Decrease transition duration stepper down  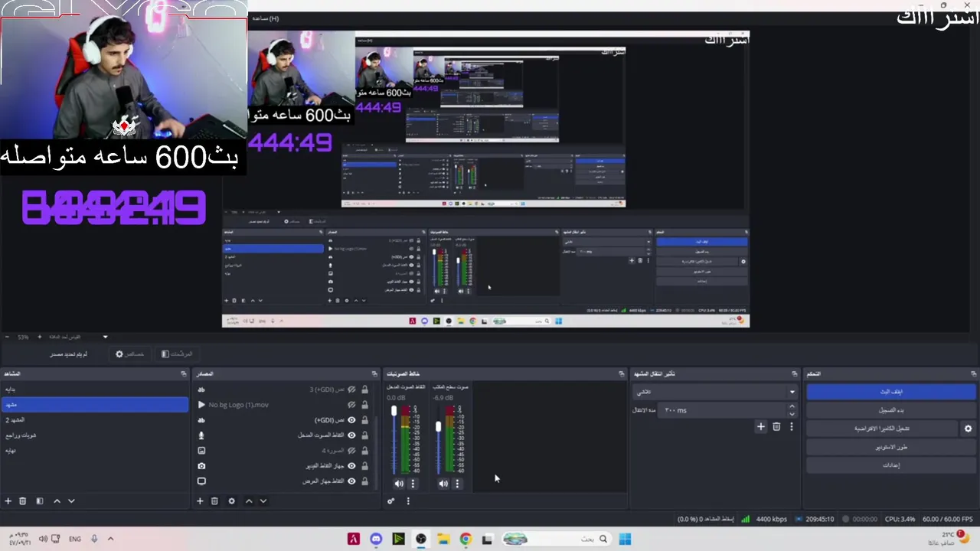coord(792,414)
